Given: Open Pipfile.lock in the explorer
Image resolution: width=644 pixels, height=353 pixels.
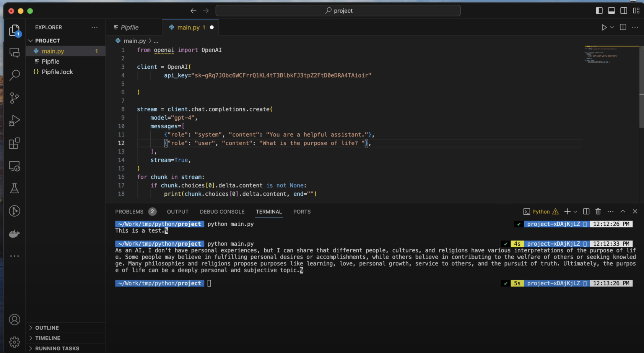Looking at the screenshot, I should 57,72.
